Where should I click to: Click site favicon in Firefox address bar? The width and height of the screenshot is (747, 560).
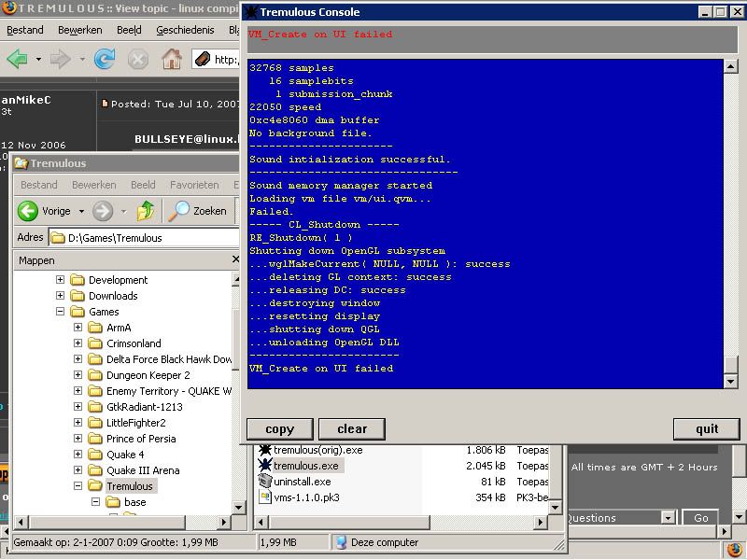coord(203,59)
